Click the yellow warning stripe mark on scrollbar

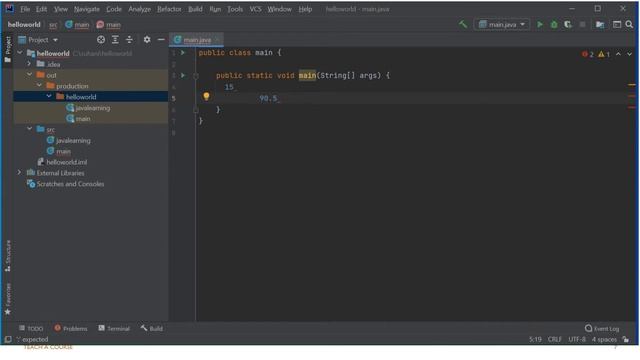click(632, 85)
